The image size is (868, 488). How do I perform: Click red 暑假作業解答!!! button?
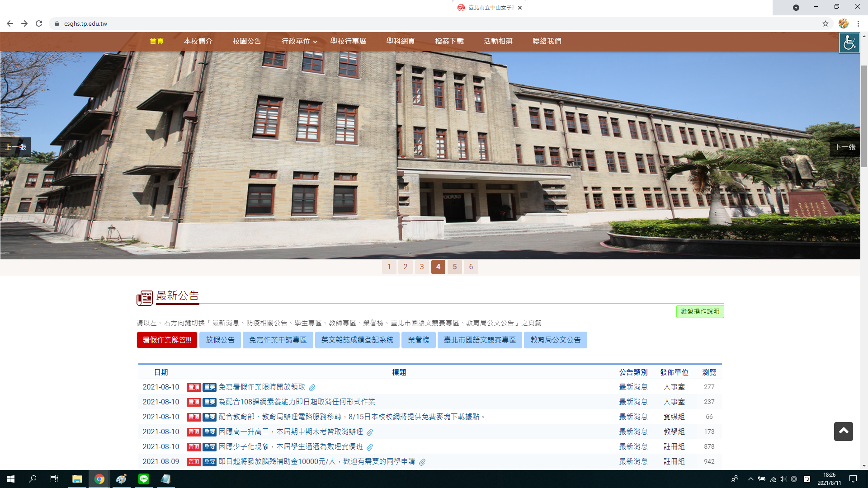click(167, 340)
